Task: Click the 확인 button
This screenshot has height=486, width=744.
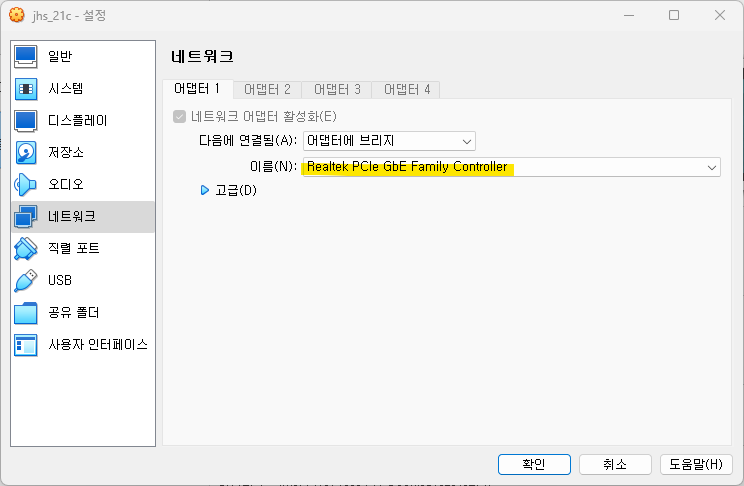Action: pyautogui.click(x=534, y=464)
